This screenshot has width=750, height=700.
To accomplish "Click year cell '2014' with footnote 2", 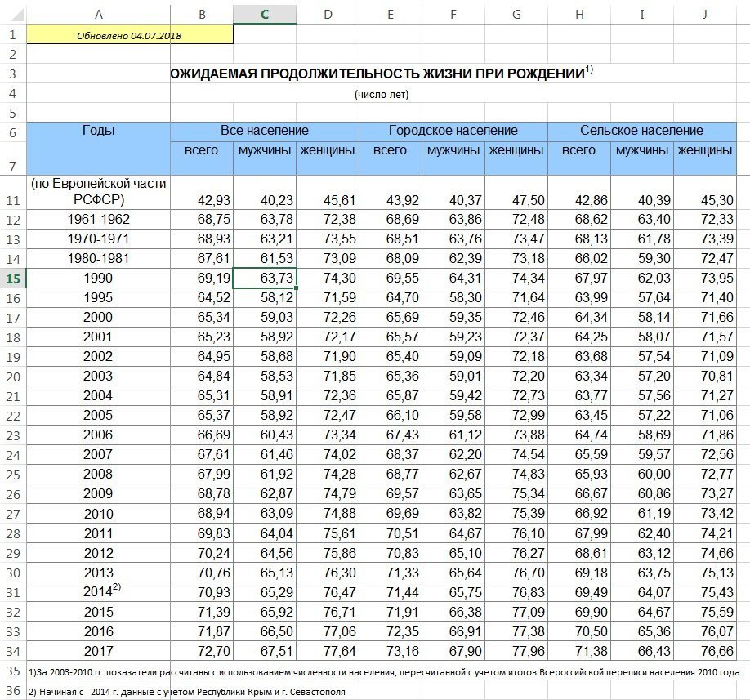I will point(99,592).
